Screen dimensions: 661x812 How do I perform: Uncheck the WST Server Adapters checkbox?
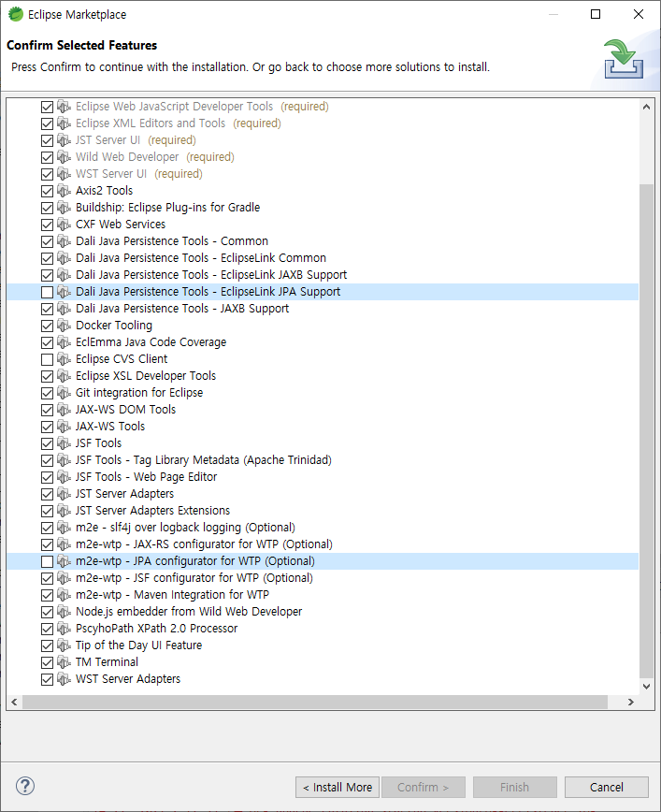47,679
